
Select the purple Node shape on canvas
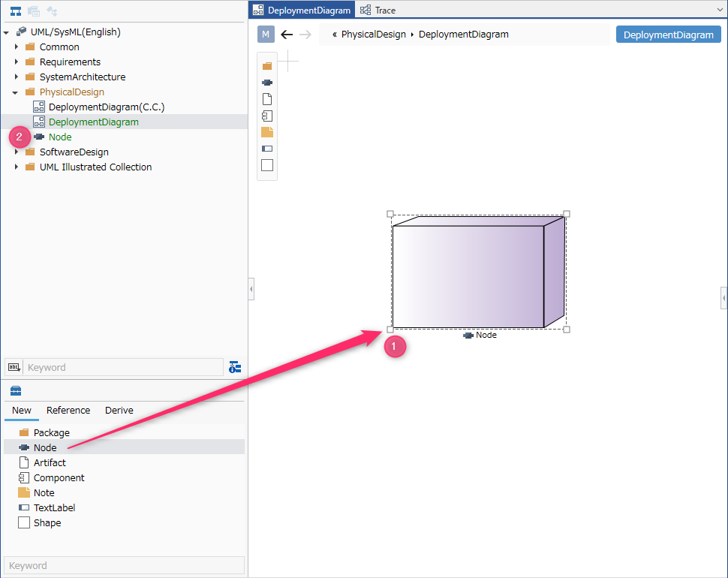[x=478, y=272]
